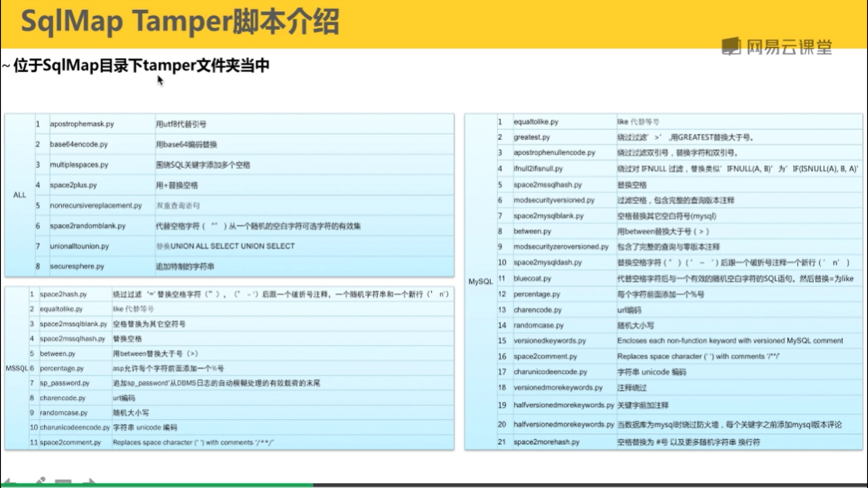Select charencode.py in MSSQL table

pyautogui.click(x=62, y=398)
